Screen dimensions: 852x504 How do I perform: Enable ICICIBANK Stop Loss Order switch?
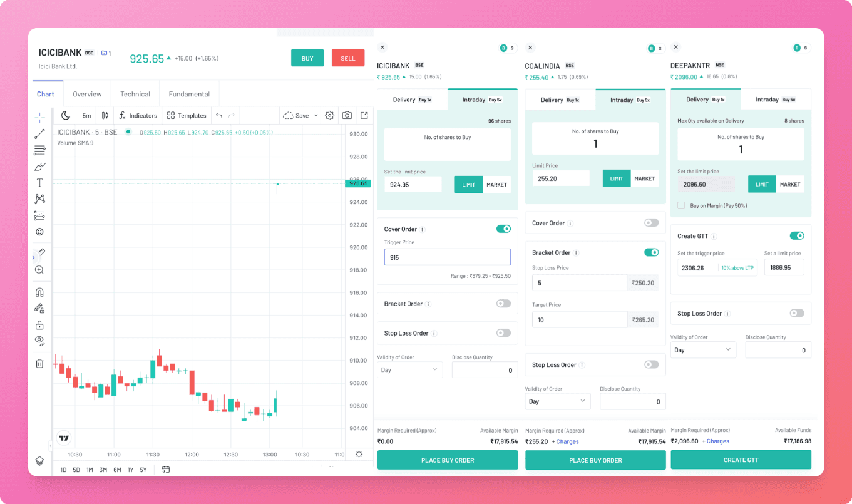503,333
